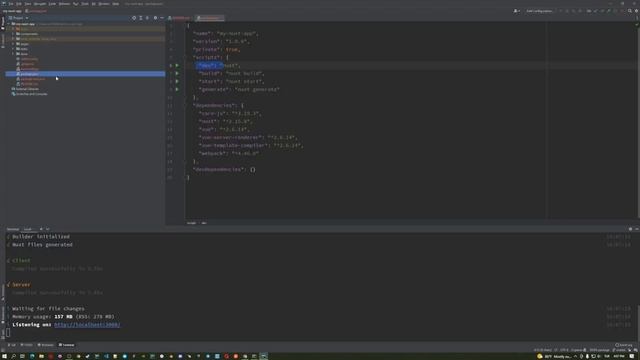The image size is (640, 360).
Task: Run the generate script gutter icon
Action: (x=177, y=89)
